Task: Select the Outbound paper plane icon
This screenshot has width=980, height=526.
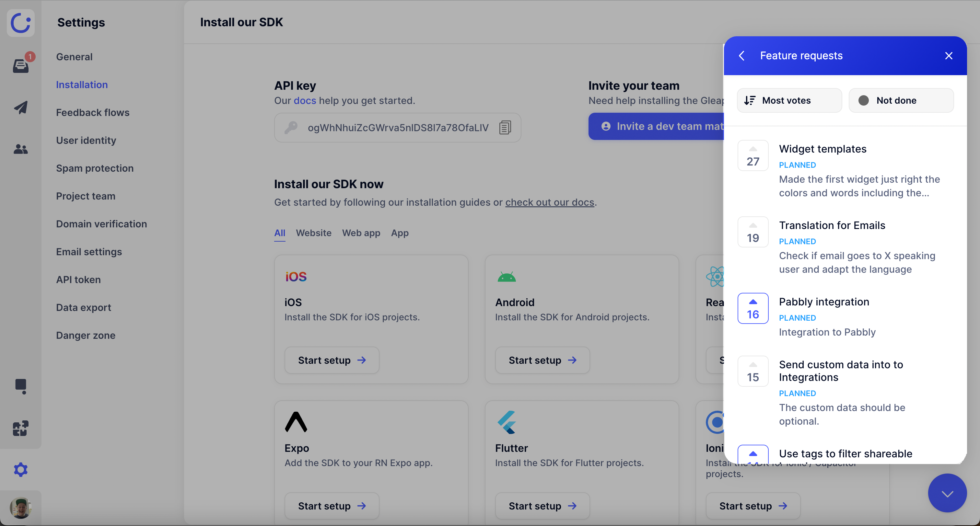Action: 20,107
